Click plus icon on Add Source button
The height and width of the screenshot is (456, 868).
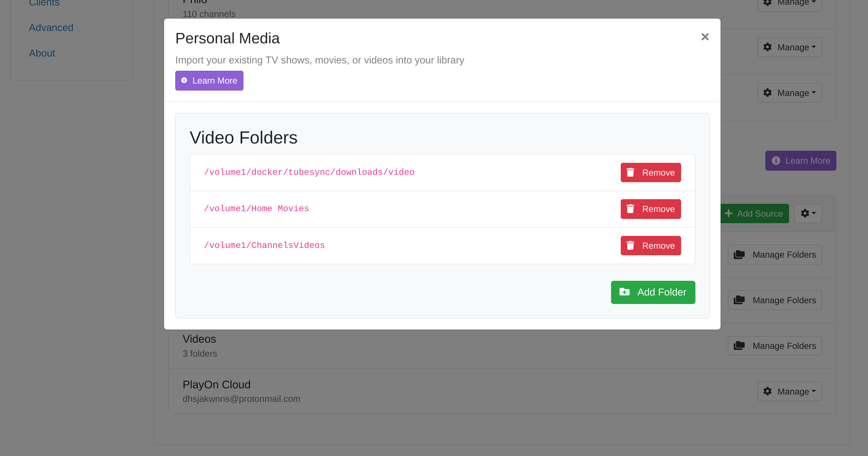(x=729, y=213)
